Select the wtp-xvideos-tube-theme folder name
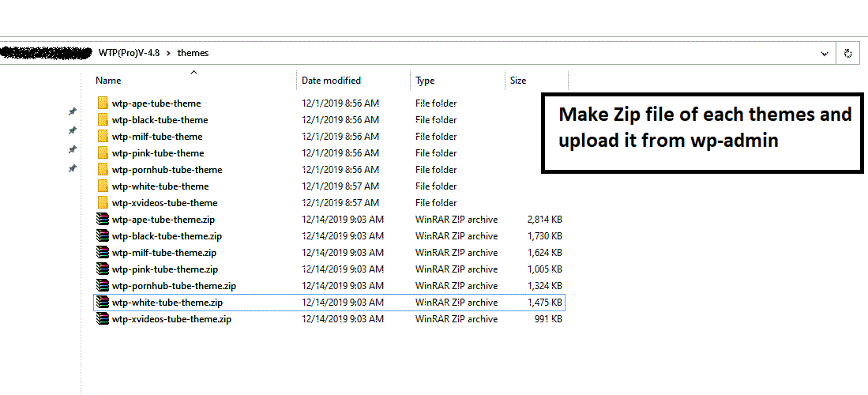Viewport: 868px width, 395px height. point(164,203)
